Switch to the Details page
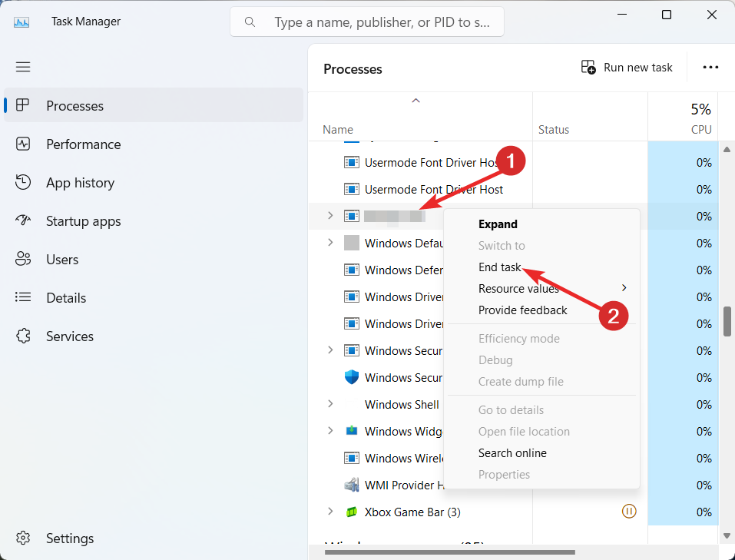 click(66, 298)
